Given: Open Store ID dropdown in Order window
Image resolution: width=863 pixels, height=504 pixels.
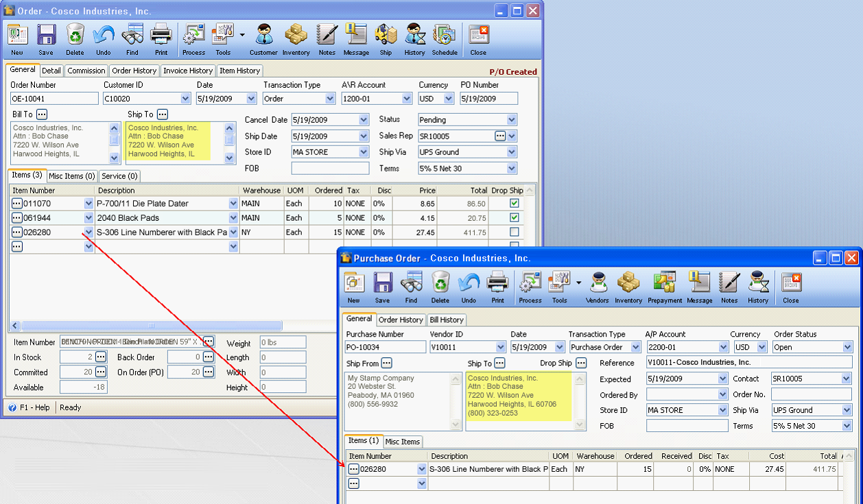Looking at the screenshot, I should click(x=364, y=152).
